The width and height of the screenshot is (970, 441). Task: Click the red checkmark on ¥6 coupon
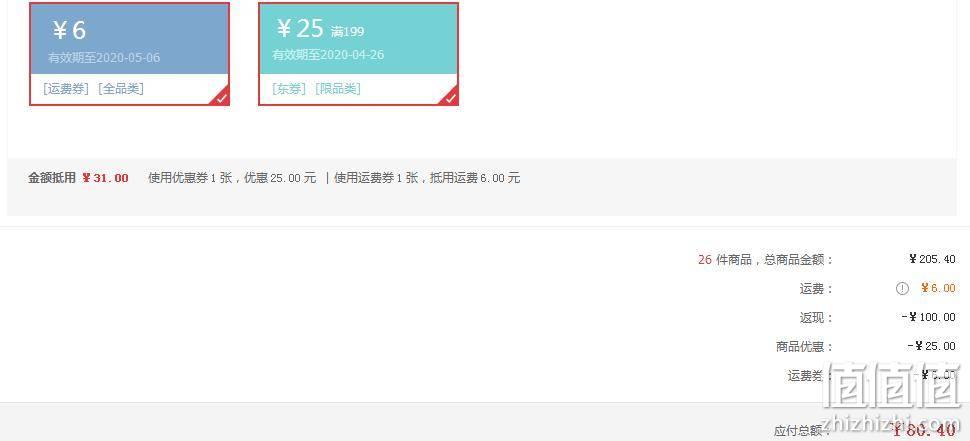[x=222, y=98]
